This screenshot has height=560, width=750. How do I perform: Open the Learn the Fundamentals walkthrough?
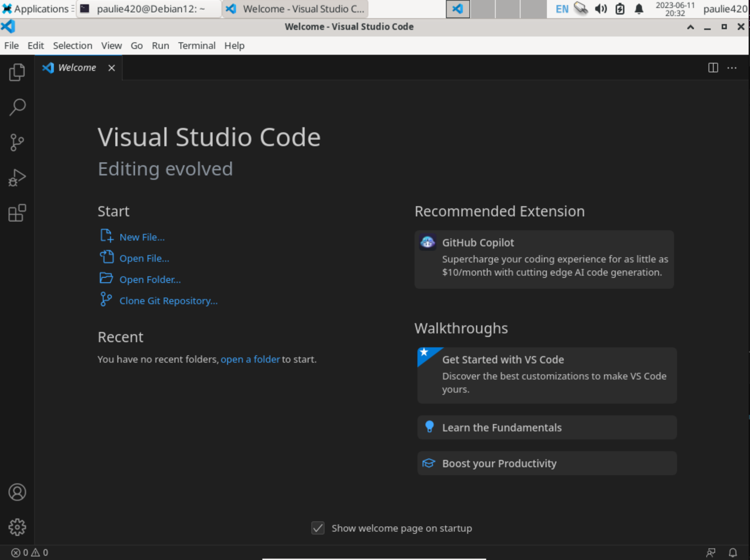tap(547, 428)
